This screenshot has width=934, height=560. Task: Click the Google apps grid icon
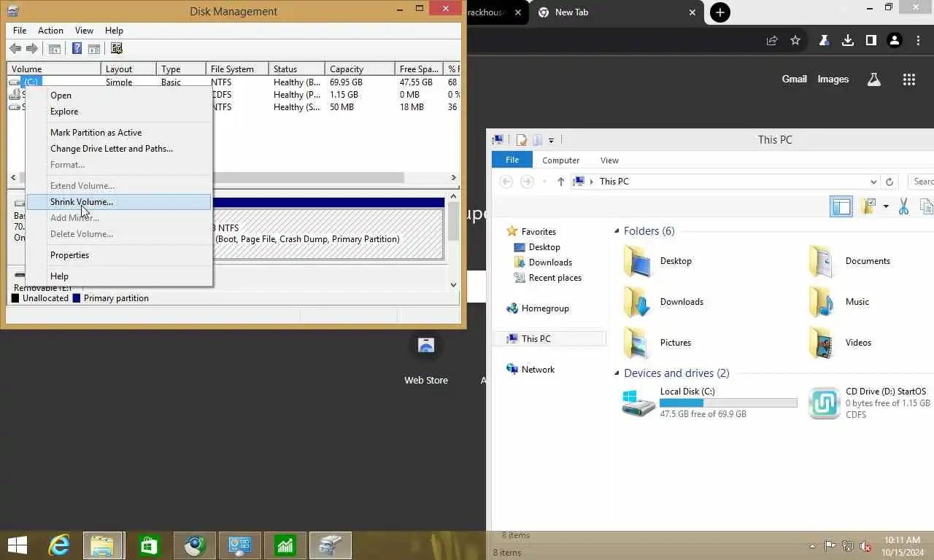[908, 79]
